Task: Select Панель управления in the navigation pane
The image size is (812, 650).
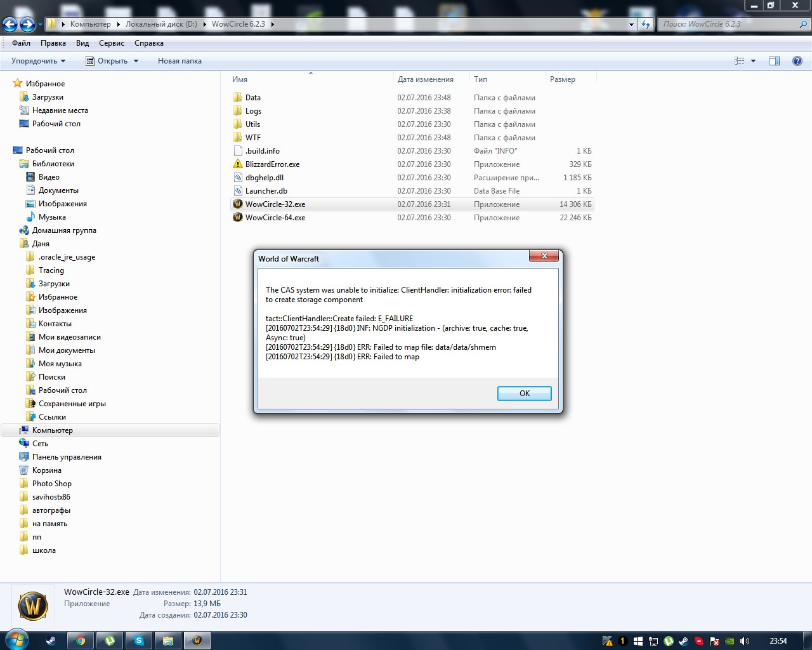Action: [67, 457]
